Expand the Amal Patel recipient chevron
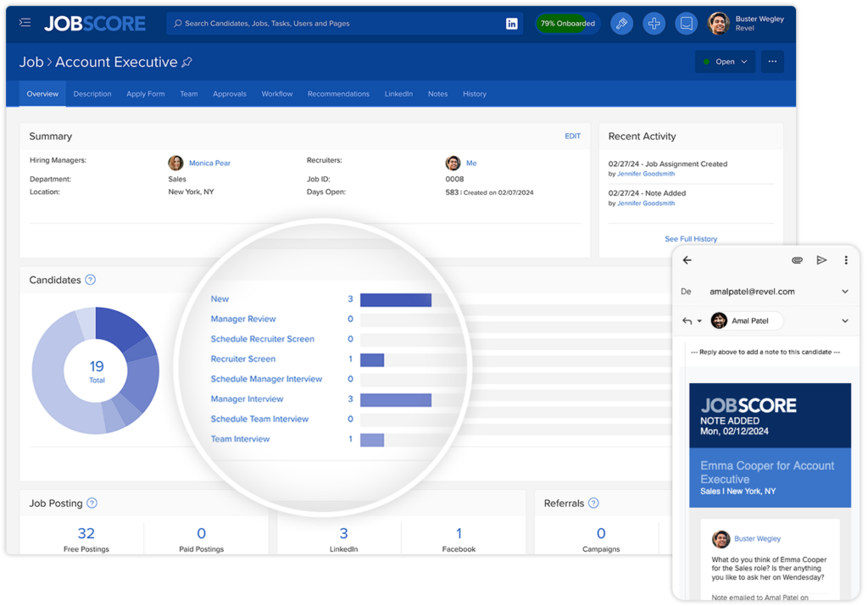 pos(844,320)
